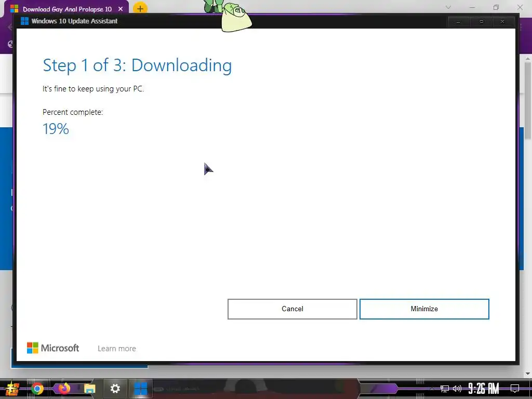Open the network status tray icon

coord(445,389)
